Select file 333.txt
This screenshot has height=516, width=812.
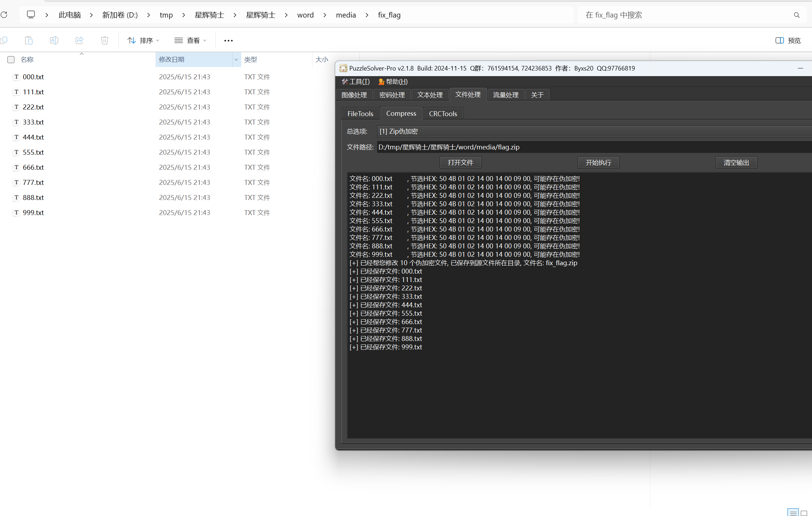tap(33, 122)
